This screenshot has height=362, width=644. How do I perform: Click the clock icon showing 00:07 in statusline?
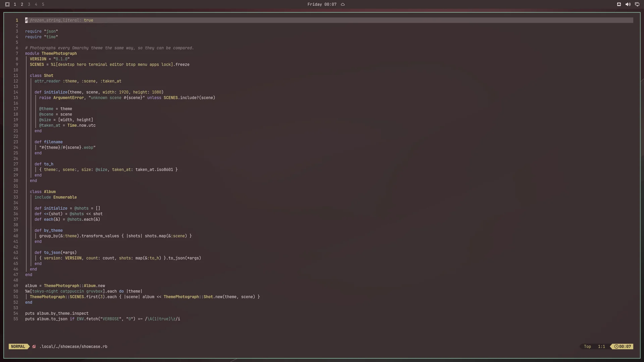[x=616, y=347]
